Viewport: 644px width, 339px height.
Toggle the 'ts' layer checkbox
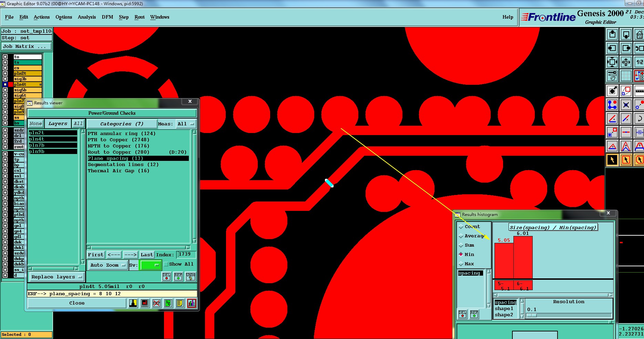5,62
